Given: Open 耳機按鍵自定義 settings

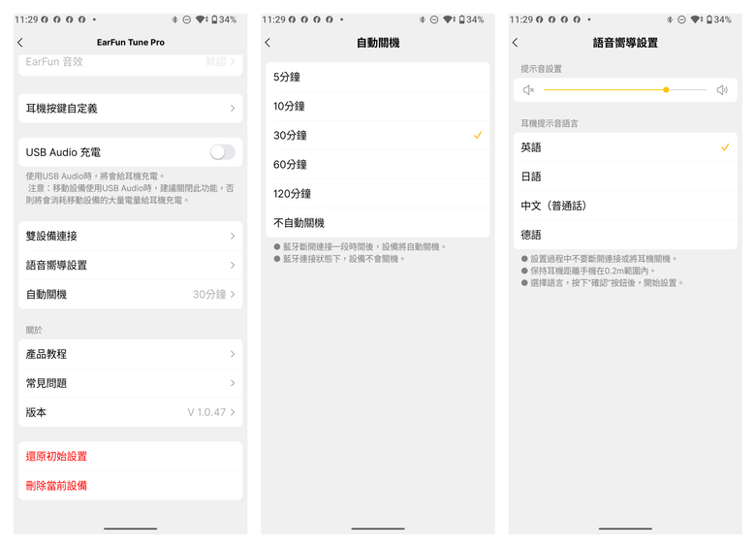Looking at the screenshot, I should pos(130,108).
